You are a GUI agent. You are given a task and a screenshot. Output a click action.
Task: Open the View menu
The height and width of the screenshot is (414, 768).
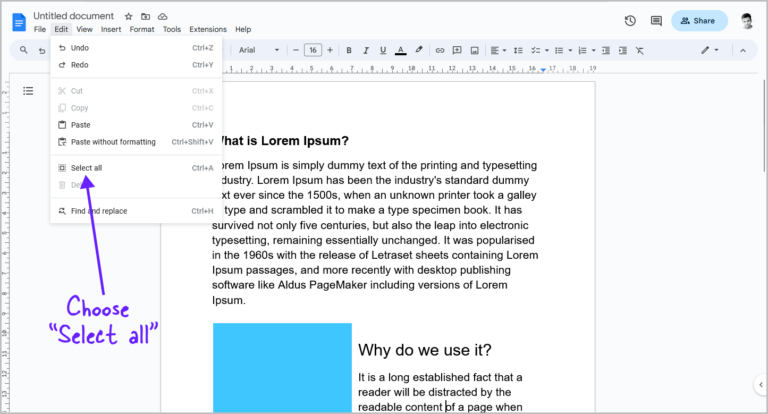(x=84, y=29)
